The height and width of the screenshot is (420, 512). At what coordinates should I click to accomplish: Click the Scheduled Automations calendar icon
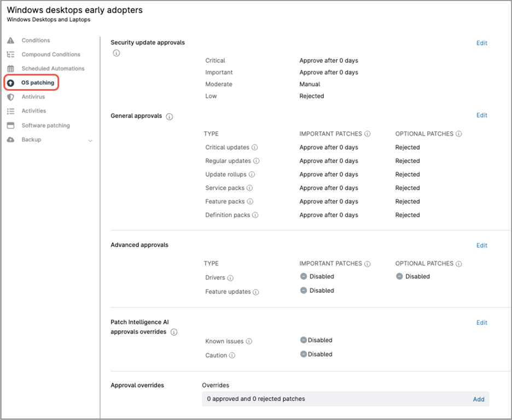10,68
